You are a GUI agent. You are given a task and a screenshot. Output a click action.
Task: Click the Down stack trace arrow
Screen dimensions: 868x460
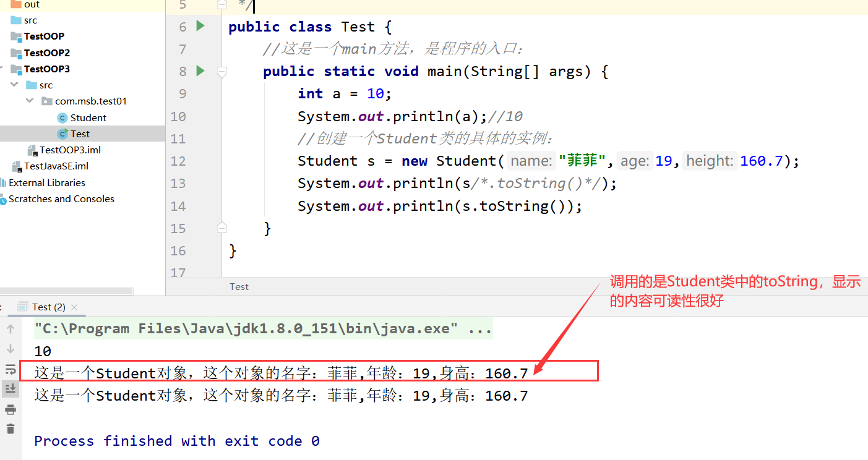point(11,349)
